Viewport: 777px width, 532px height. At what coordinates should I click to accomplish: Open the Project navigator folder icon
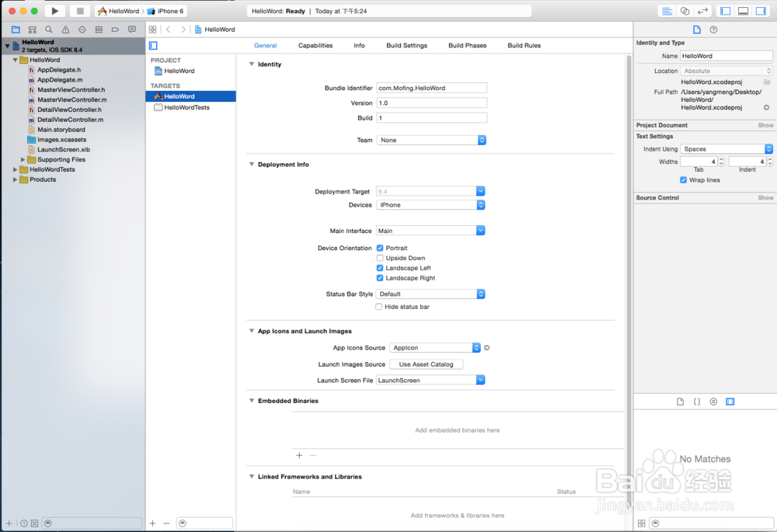coord(16,30)
